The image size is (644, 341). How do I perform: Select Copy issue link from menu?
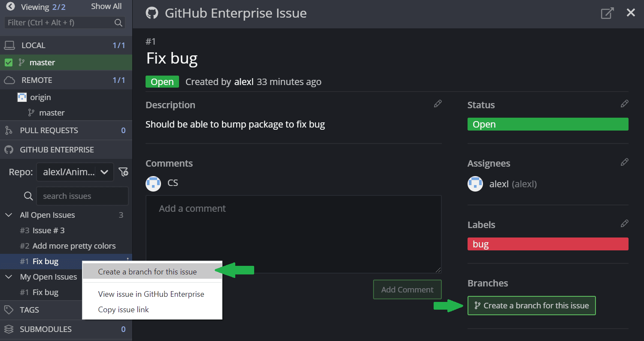pyautogui.click(x=123, y=310)
